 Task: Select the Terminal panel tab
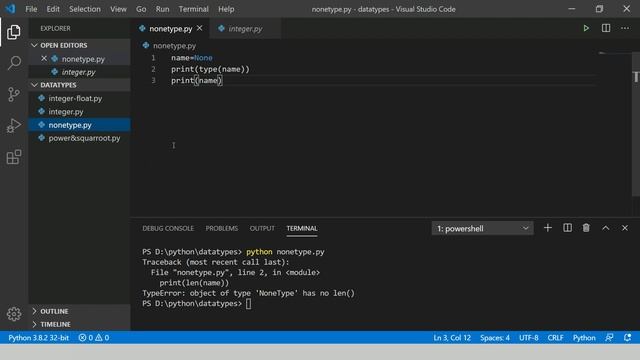pos(302,228)
